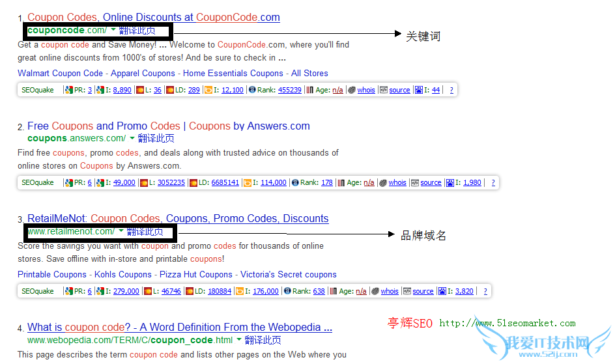
Task: Click the PR value 6 in retailmenot.com bar
Action: [x=90, y=291]
